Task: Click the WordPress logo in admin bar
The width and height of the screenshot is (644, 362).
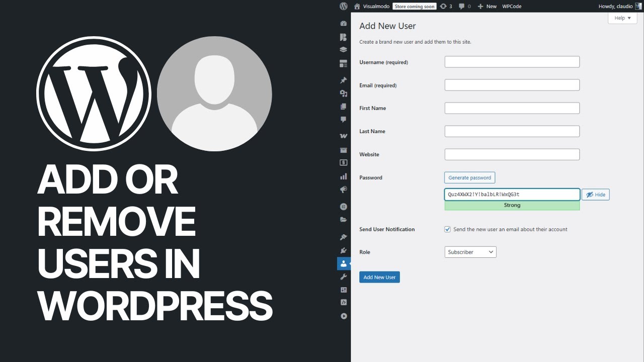Action: [344, 6]
